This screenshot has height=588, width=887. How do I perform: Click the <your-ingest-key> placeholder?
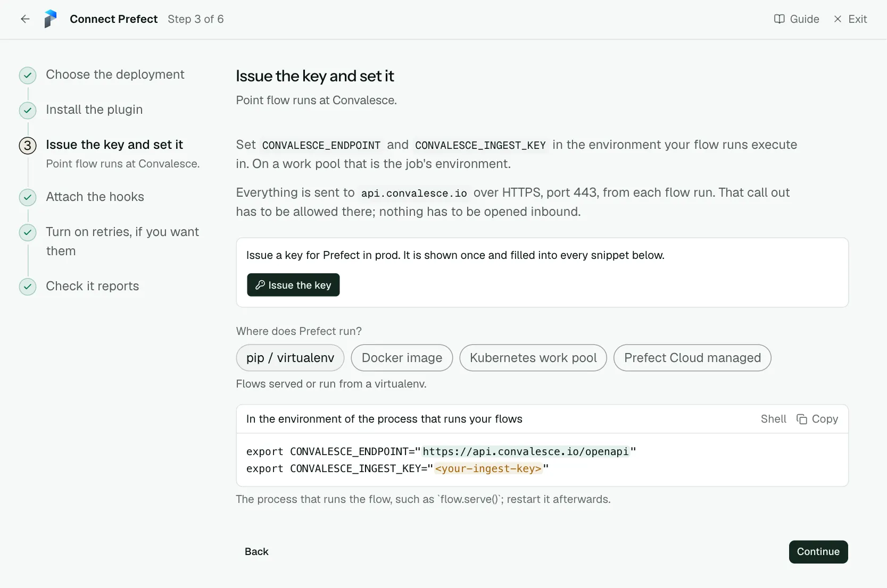tap(488, 468)
